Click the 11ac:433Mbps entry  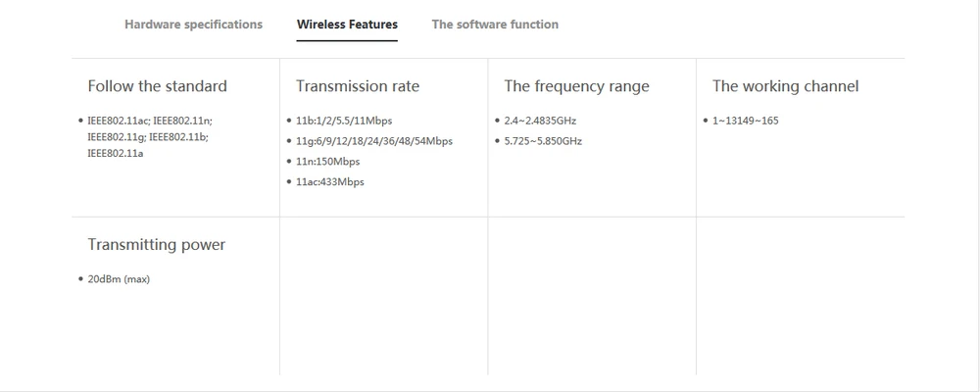(x=330, y=182)
